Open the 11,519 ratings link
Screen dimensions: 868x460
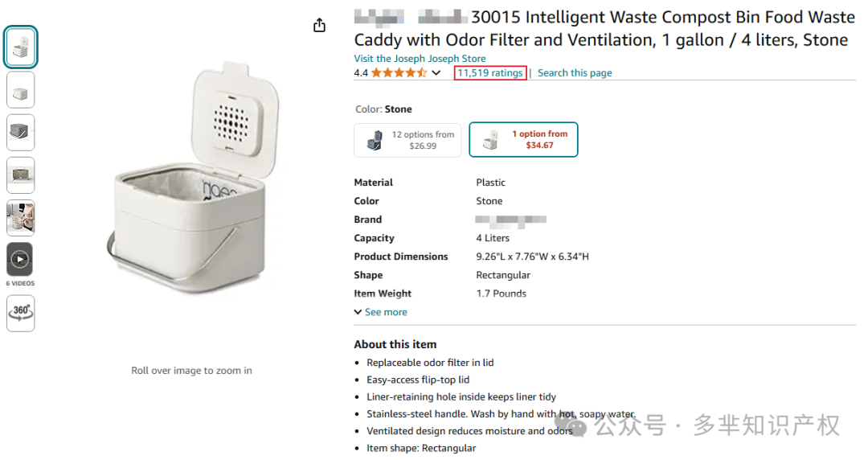[489, 73]
